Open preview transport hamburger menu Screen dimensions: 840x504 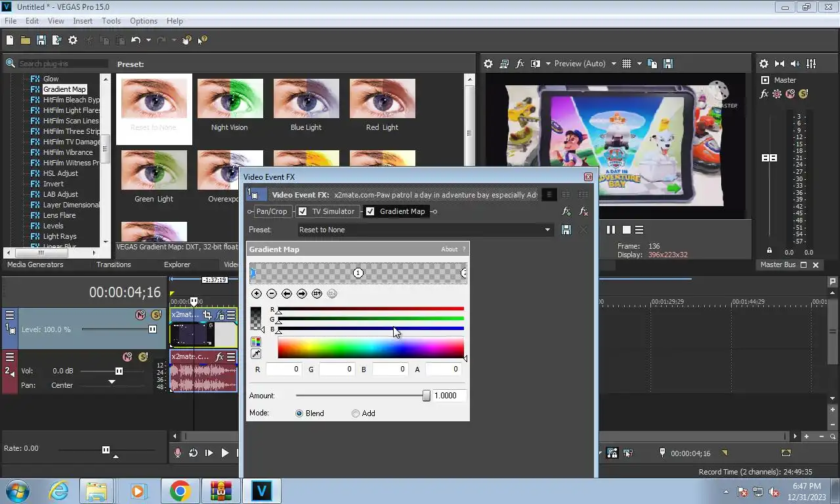(639, 230)
